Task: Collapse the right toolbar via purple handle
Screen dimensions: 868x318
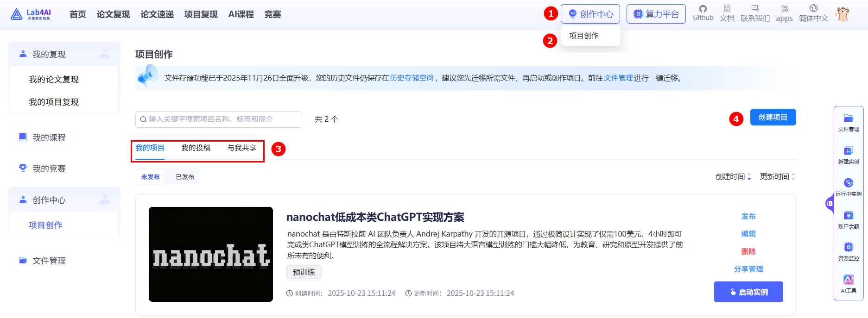Action: tap(830, 203)
